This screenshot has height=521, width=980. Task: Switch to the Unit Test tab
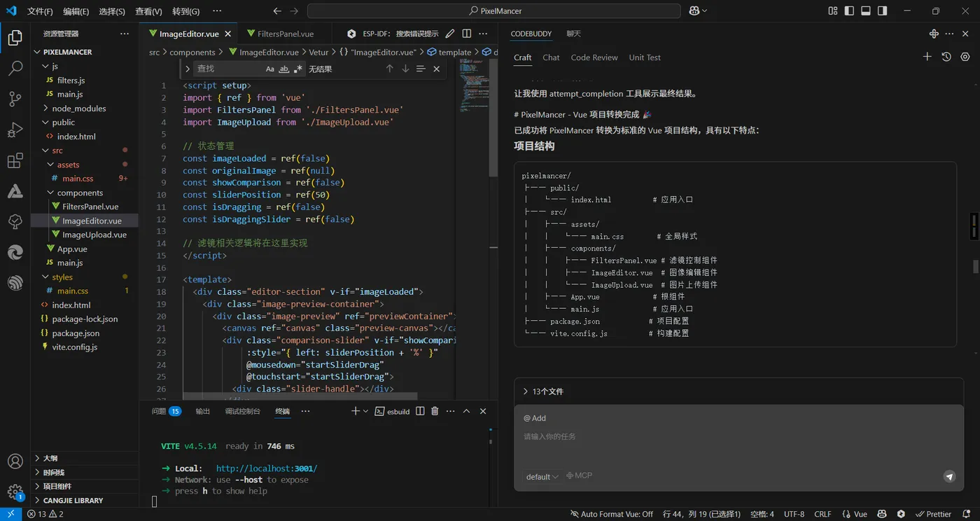tap(645, 57)
